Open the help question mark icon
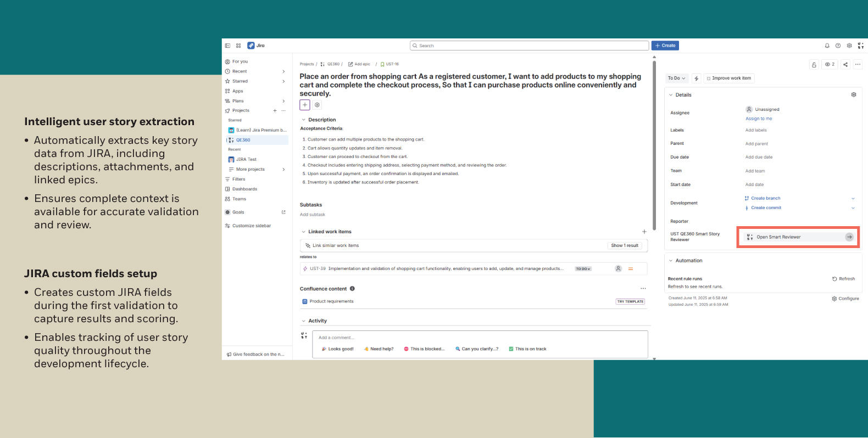 point(838,46)
